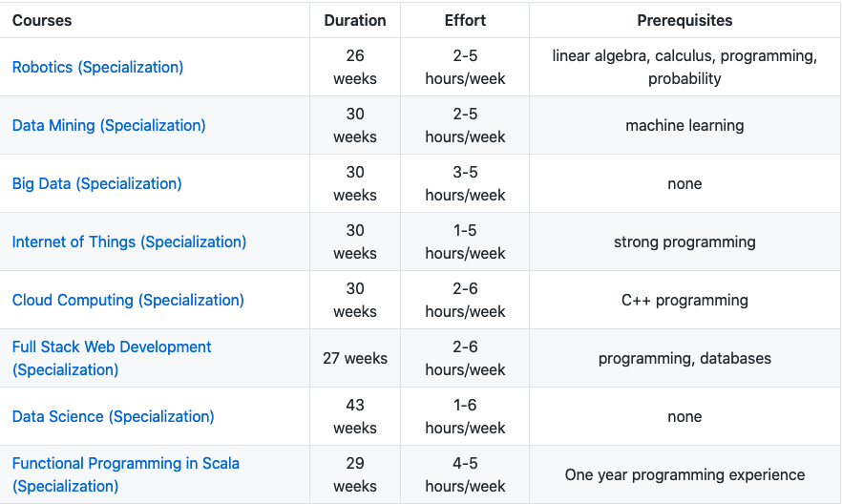Click the Functional Programming in Scala link
The height and width of the screenshot is (504, 842).
[x=125, y=464]
